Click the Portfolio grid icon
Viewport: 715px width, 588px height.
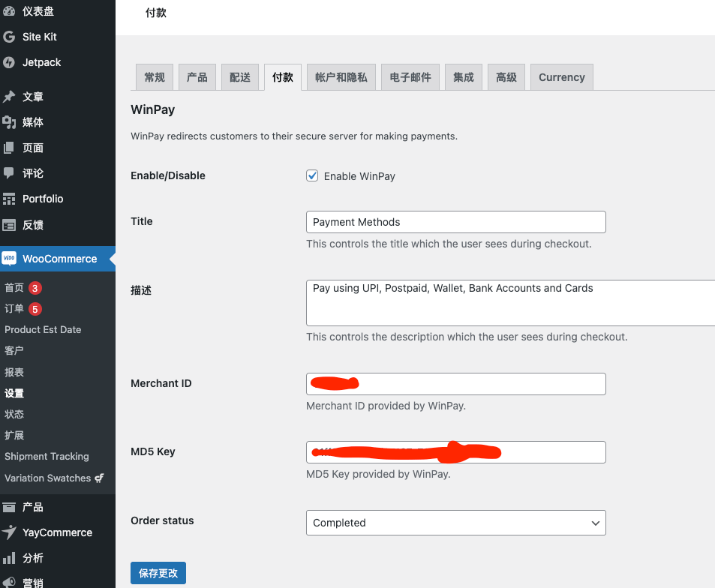(9, 199)
